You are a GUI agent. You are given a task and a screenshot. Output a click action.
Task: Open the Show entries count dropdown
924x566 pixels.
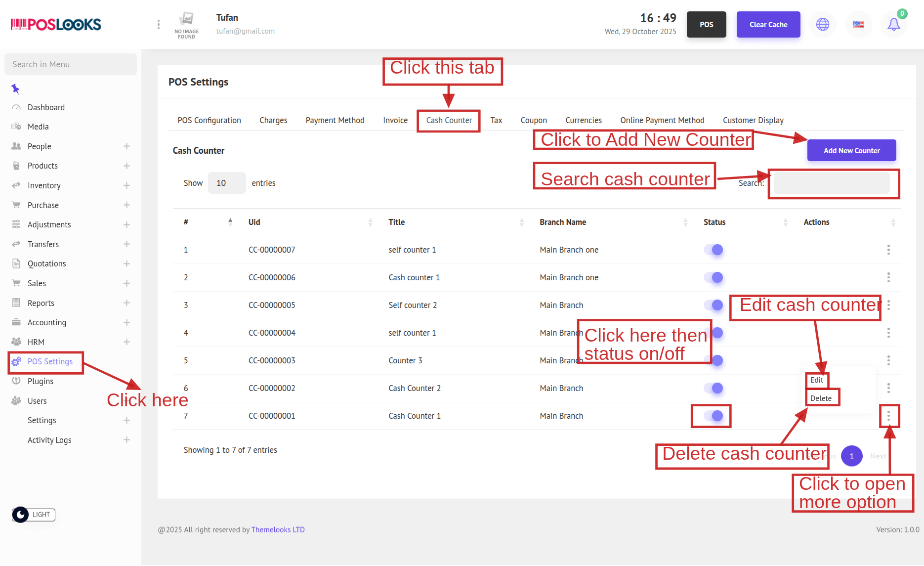[226, 183]
